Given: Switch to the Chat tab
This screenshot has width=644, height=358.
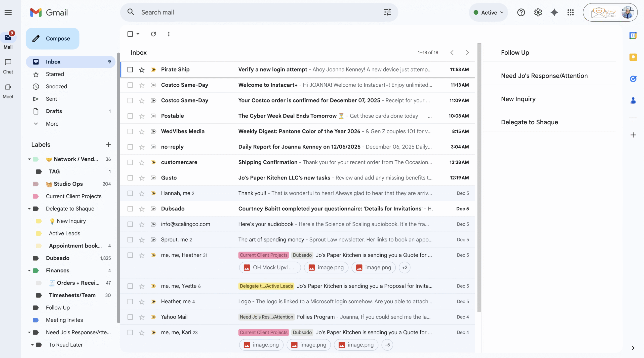Looking at the screenshot, I should pyautogui.click(x=8, y=66).
